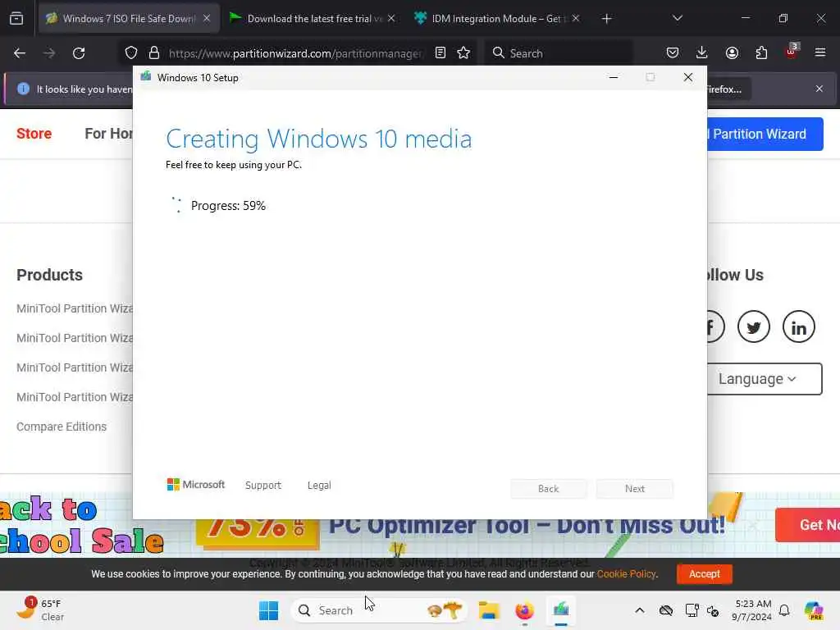
Task: Click the network status tray icon
Action: click(691, 610)
